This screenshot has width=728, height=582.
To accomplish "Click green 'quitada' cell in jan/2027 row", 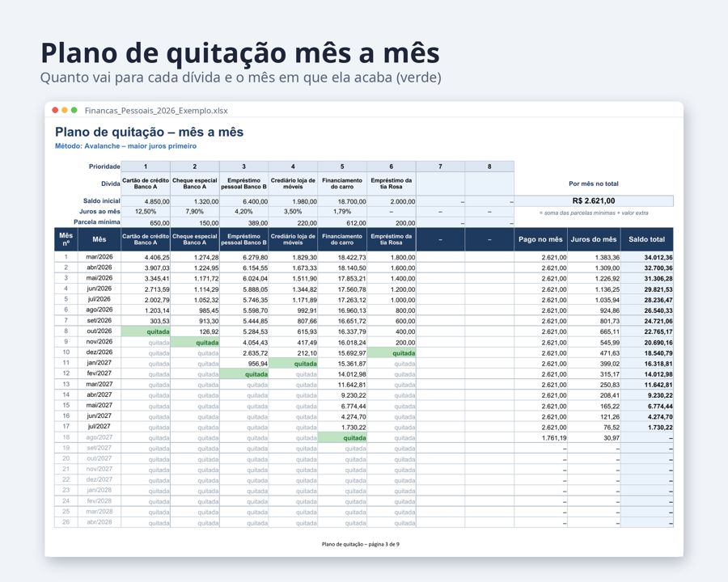I will point(293,364).
